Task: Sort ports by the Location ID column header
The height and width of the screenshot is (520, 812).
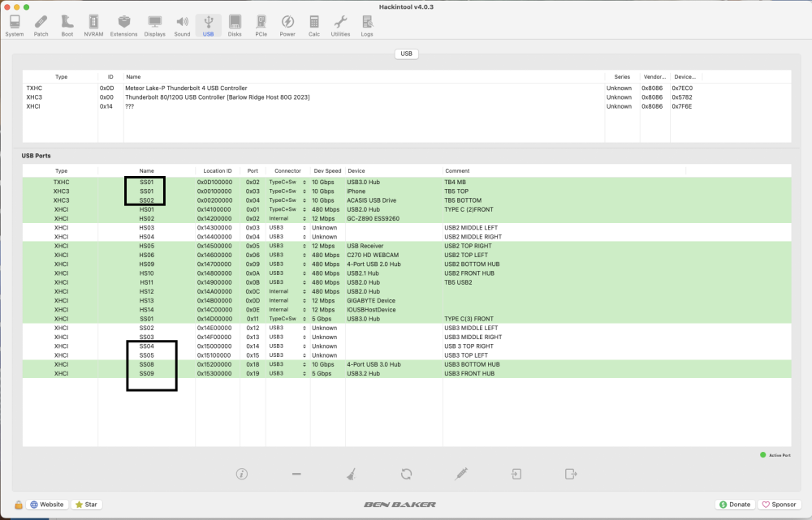Action: [218, 170]
